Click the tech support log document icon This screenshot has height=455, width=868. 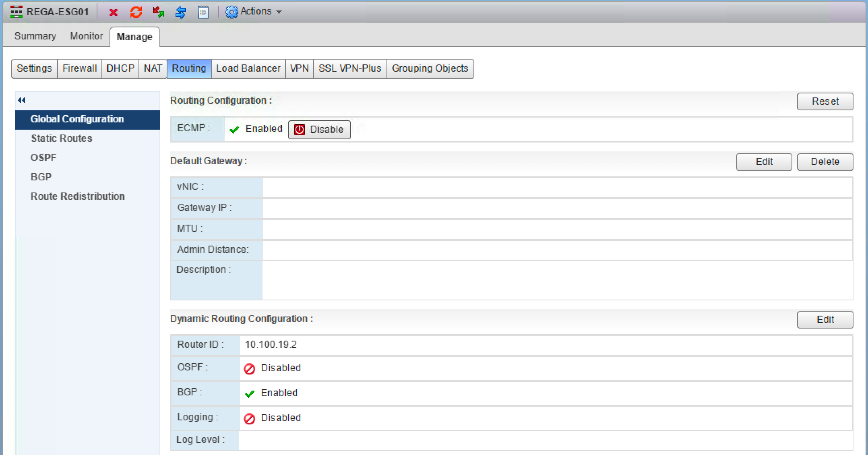pos(203,12)
